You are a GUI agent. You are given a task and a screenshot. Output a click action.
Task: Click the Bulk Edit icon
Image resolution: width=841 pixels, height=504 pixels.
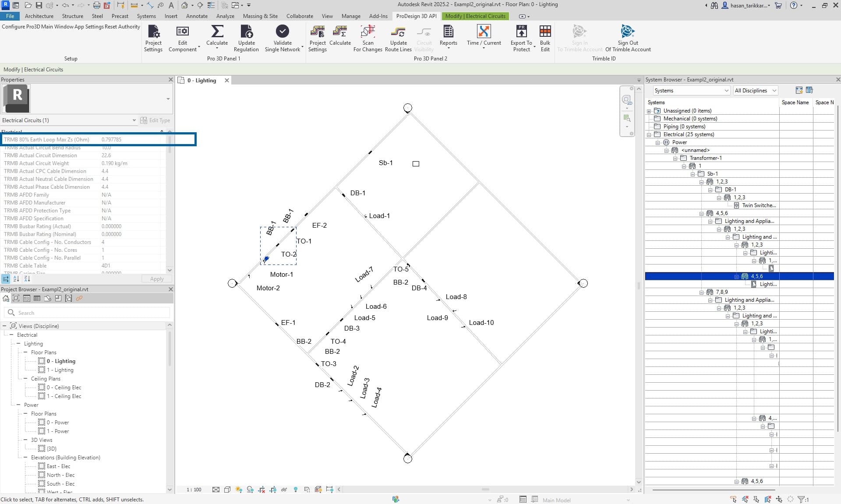point(545,32)
